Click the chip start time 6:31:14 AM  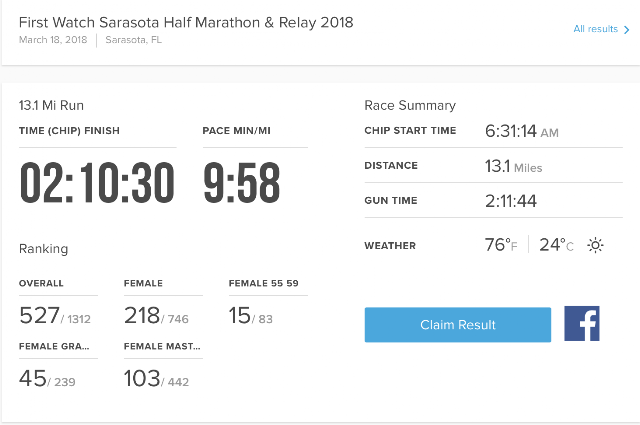pyautogui.click(x=522, y=131)
